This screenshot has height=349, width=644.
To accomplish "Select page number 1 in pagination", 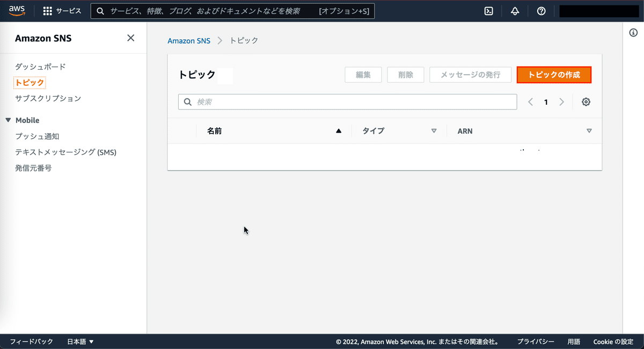I will point(546,102).
